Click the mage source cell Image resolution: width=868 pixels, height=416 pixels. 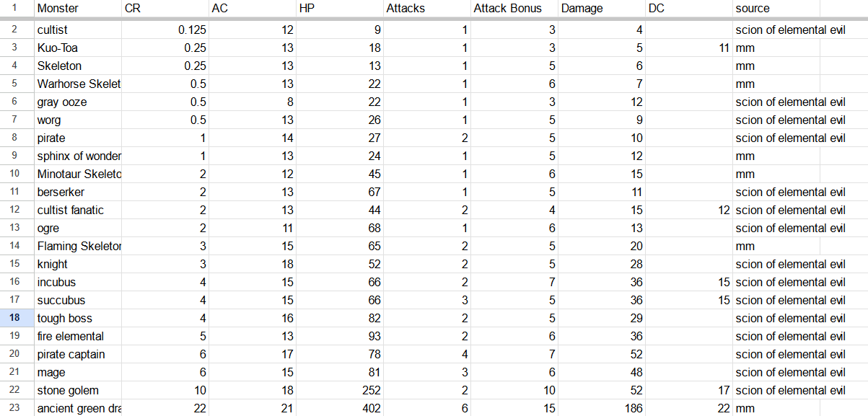790,372
